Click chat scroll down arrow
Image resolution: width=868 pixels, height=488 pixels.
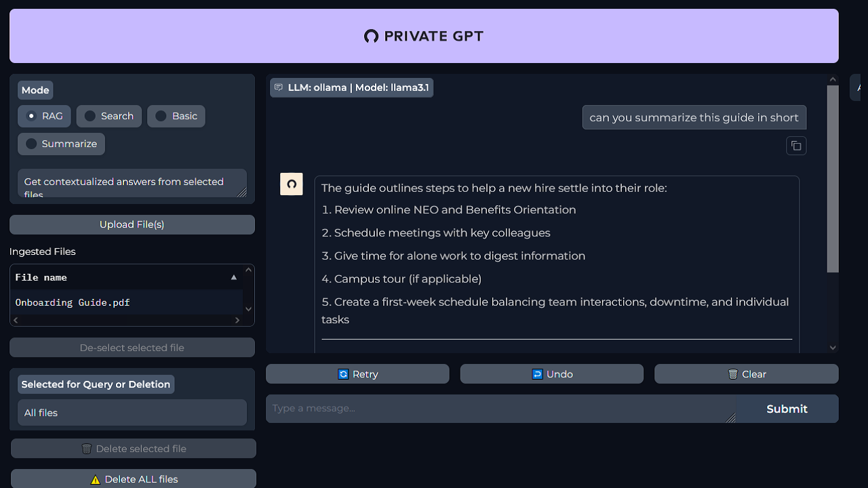click(x=833, y=348)
